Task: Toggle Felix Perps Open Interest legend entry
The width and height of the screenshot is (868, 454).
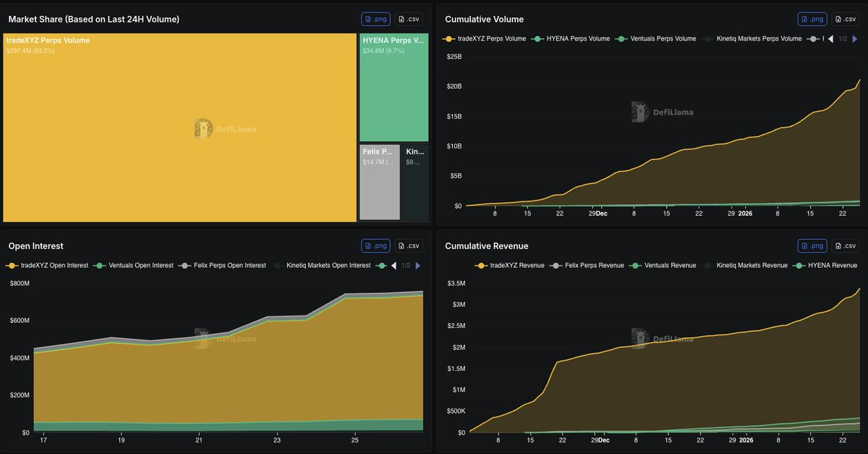Action: (x=225, y=266)
